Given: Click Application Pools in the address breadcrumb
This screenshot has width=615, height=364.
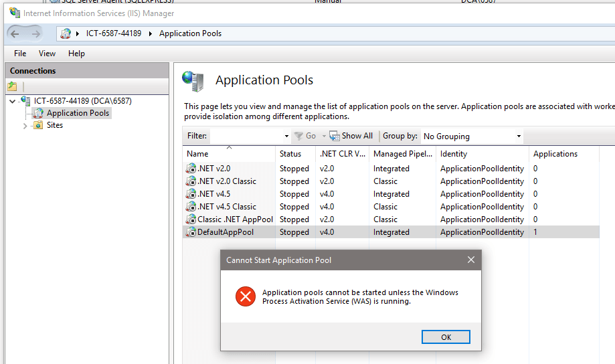Looking at the screenshot, I should click(190, 33).
